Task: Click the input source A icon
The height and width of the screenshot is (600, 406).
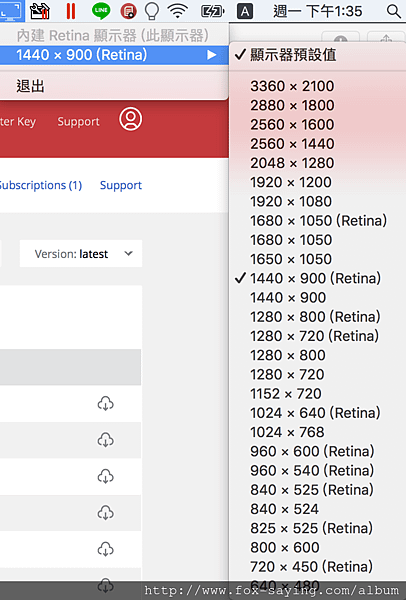Action: click(x=245, y=11)
